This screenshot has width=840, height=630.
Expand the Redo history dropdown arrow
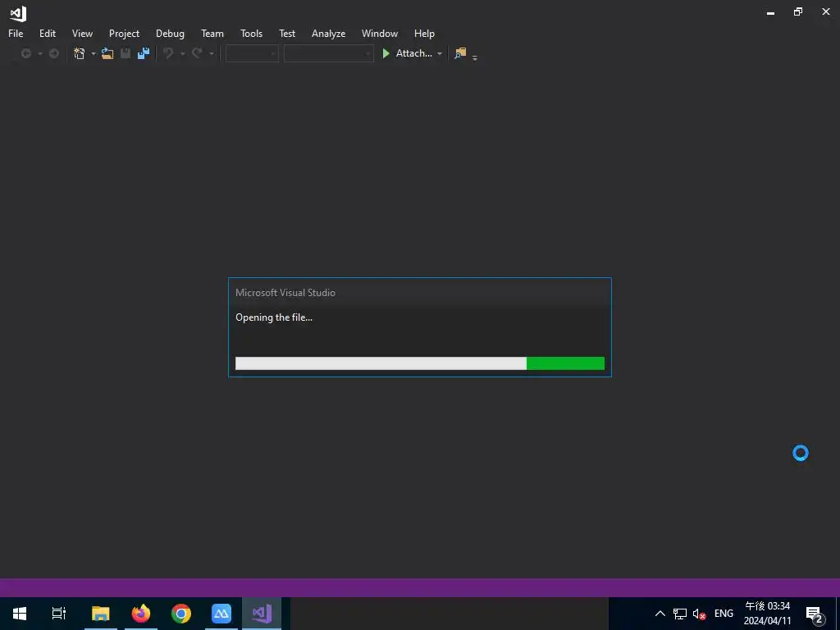click(x=212, y=54)
